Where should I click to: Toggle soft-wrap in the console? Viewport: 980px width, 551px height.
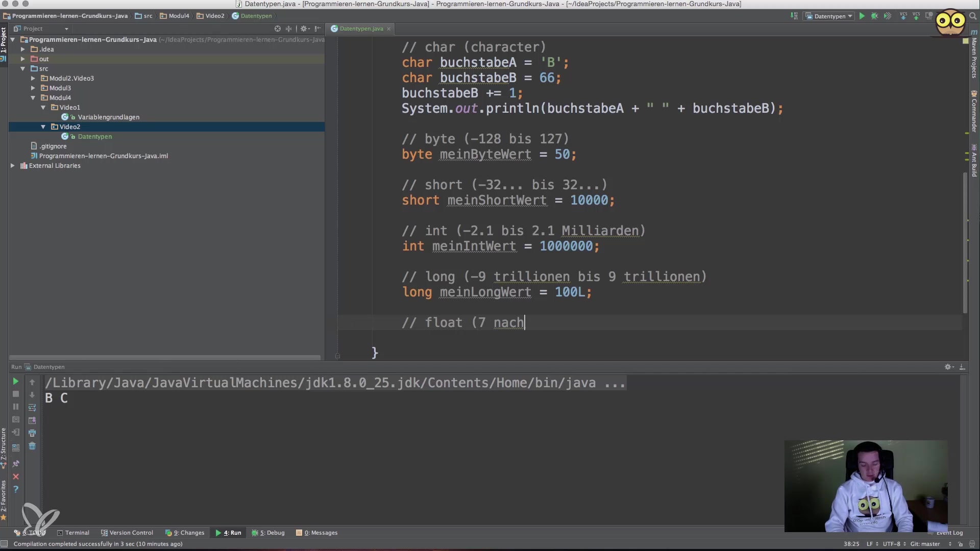[32, 408]
